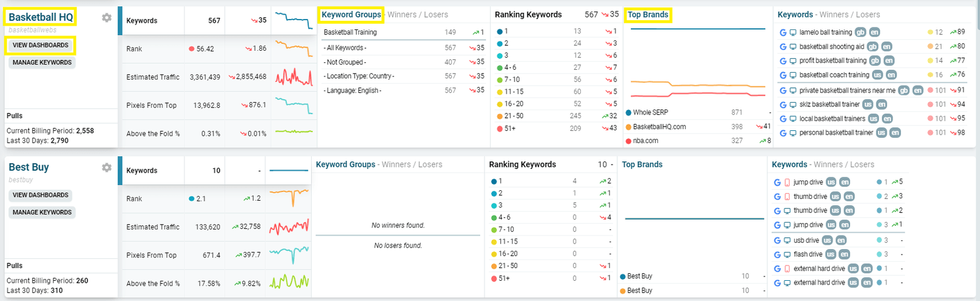
Task: Click VIEW DASHBOARDS under Best Buy
Action: point(40,195)
